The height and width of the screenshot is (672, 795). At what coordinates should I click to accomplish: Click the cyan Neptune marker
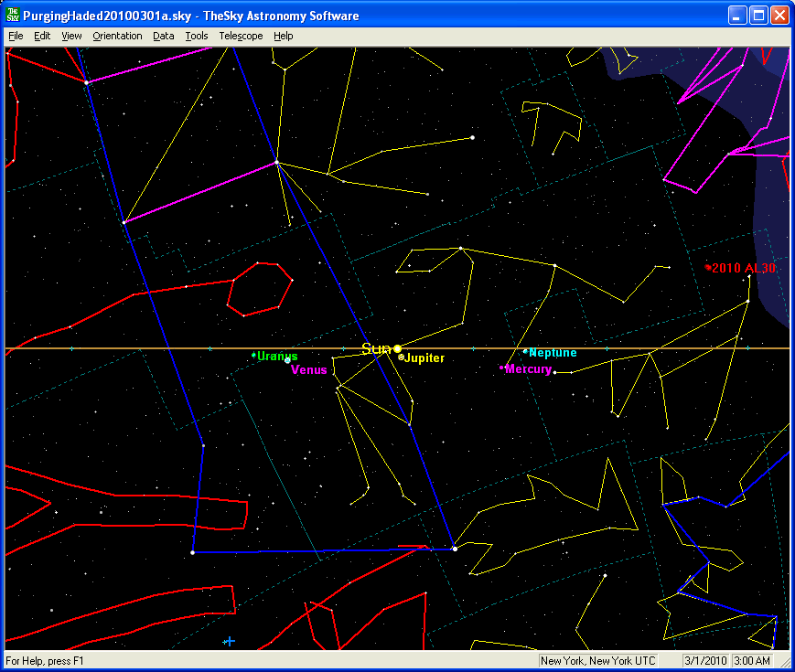(525, 352)
